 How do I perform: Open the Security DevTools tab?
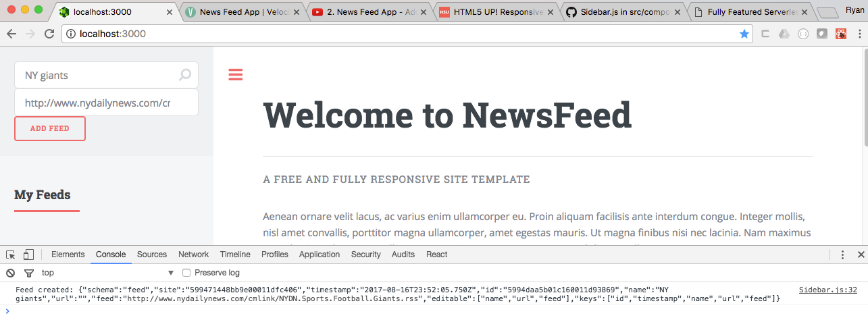click(x=366, y=255)
